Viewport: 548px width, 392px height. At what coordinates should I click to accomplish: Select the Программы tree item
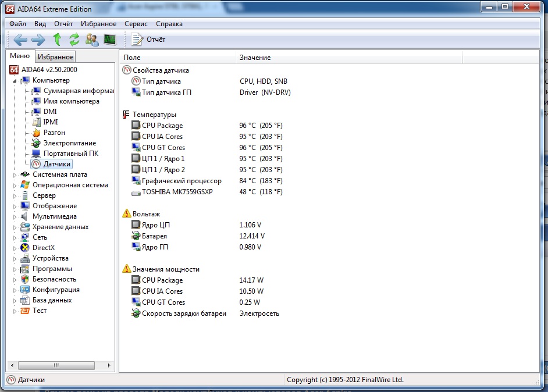click(x=52, y=269)
